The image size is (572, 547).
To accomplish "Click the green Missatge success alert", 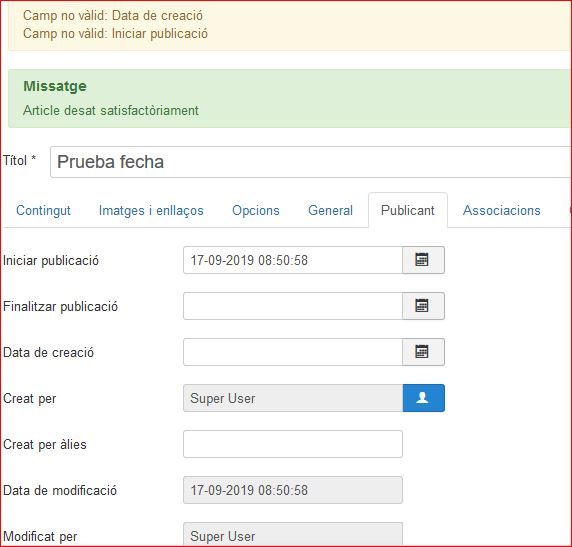I will (290, 99).
